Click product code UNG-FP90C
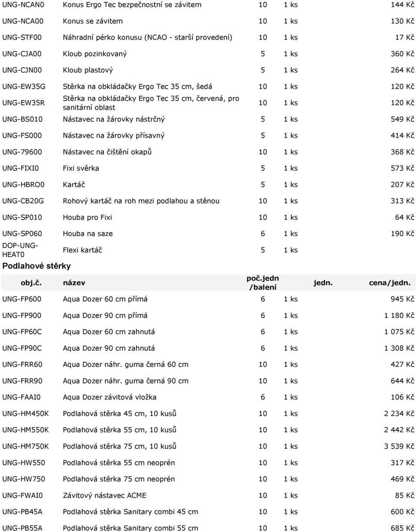The image size is (416, 532). (x=22, y=348)
